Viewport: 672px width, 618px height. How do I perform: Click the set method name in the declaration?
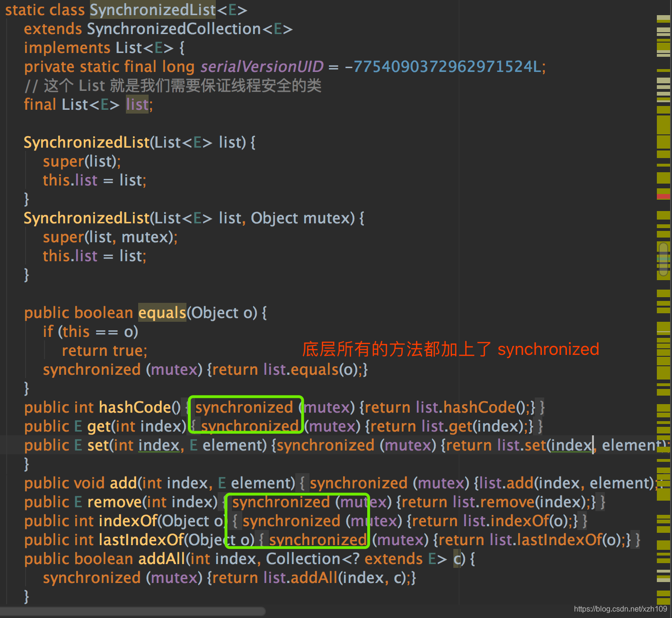[98, 445]
